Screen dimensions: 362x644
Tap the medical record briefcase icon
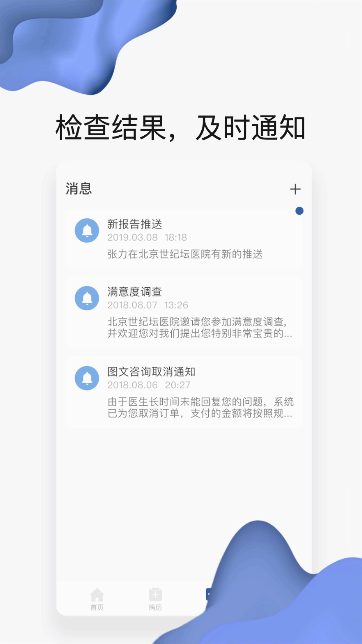tap(155, 594)
